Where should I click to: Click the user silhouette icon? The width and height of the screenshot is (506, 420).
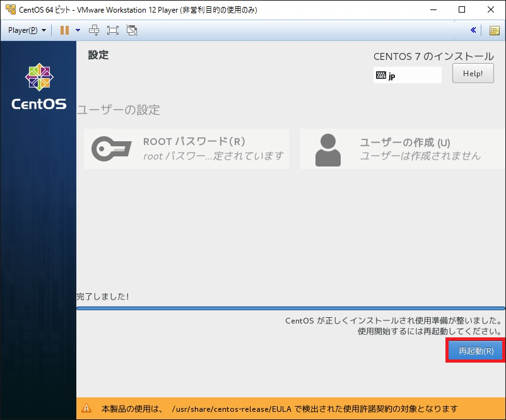(328, 150)
